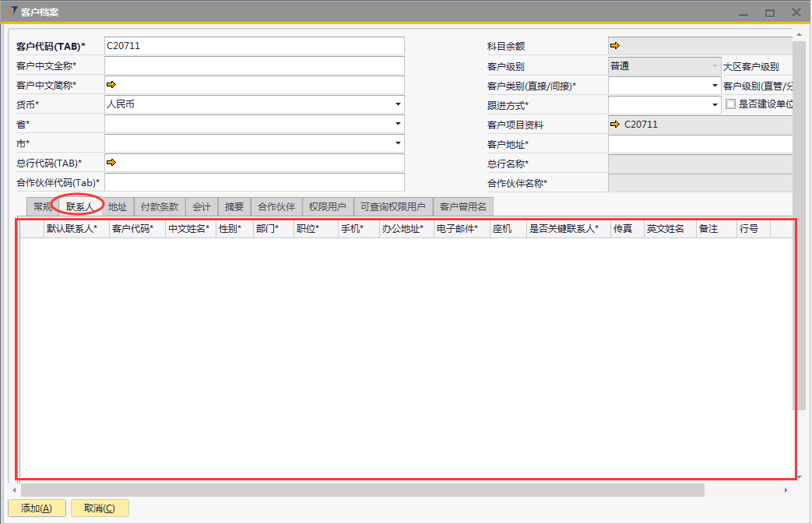812x524 pixels.
Task: Switch to the 常规 tab
Action: point(42,207)
